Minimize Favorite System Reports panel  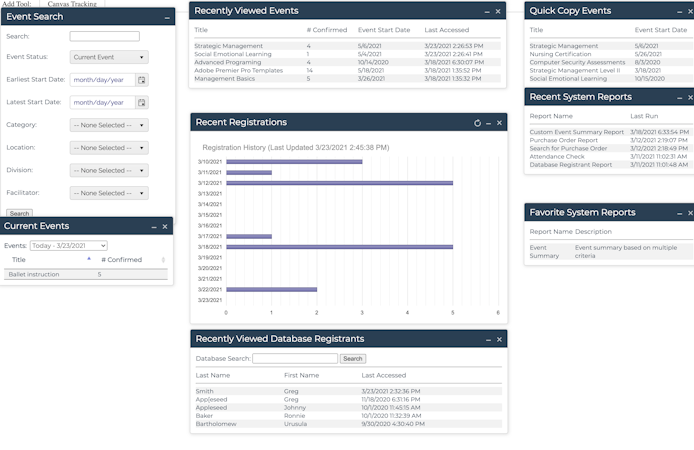(679, 213)
